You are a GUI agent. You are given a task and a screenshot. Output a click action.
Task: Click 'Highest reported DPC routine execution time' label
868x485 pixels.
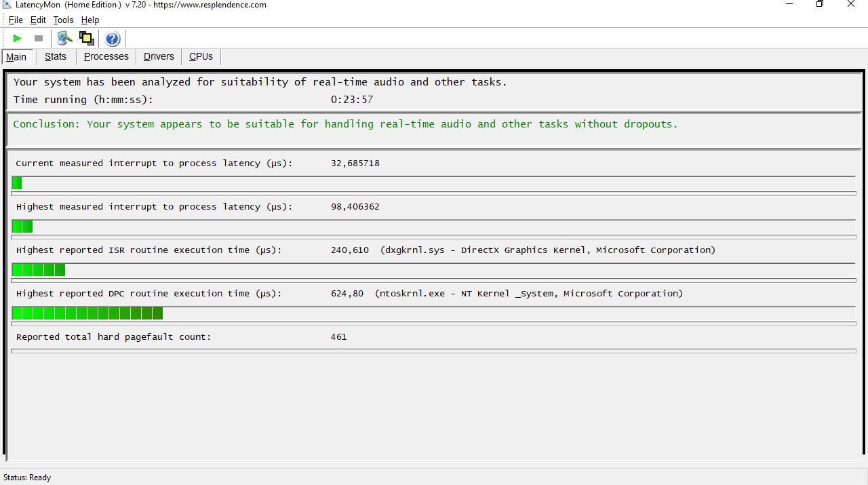tap(149, 294)
